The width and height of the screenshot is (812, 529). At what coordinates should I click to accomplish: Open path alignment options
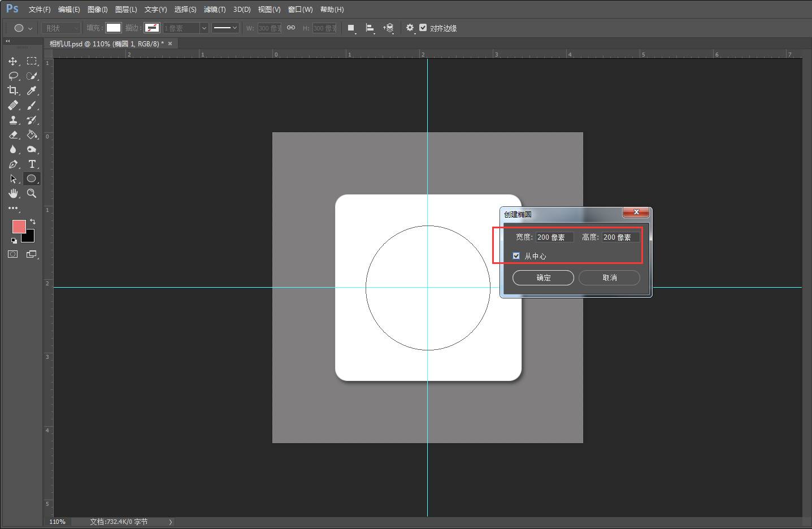pos(370,28)
